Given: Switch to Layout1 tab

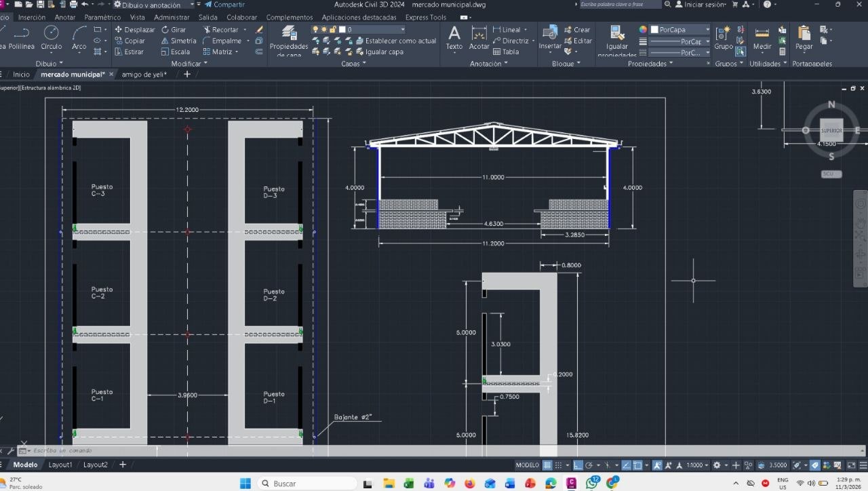Looking at the screenshot, I should 60,465.
